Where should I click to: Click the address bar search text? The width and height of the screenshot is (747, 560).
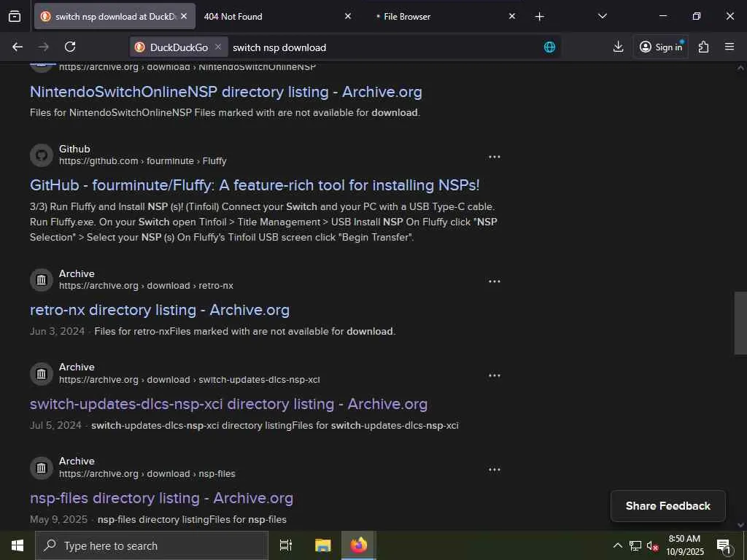click(x=279, y=47)
